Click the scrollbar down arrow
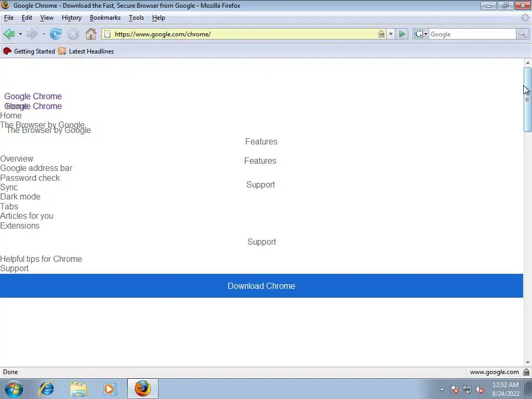This screenshot has width=532, height=399. tap(527, 363)
